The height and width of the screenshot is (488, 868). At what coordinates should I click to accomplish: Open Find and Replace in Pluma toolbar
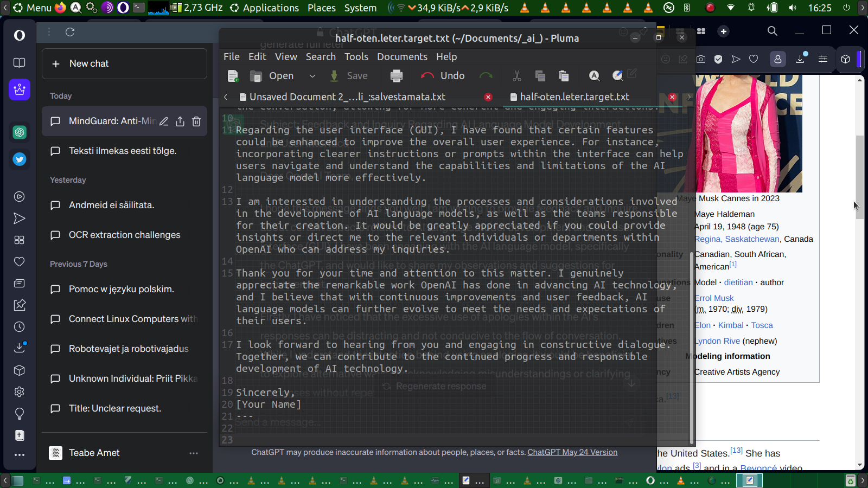[618, 76]
